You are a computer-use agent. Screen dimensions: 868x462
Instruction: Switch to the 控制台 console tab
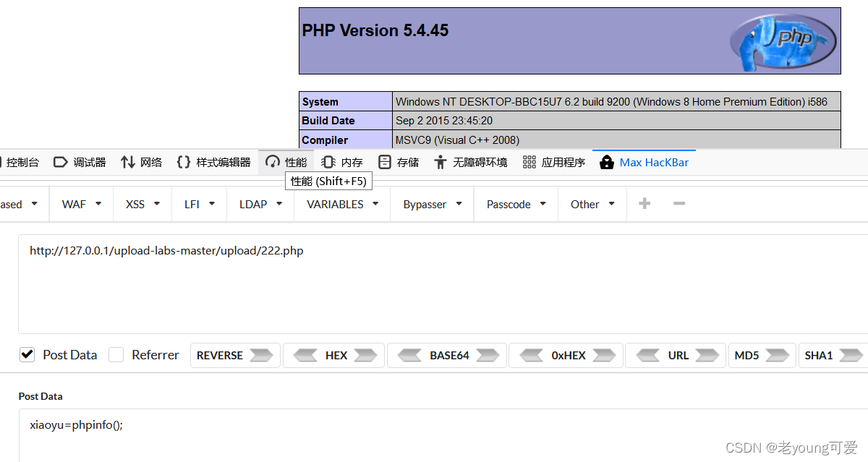click(22, 162)
